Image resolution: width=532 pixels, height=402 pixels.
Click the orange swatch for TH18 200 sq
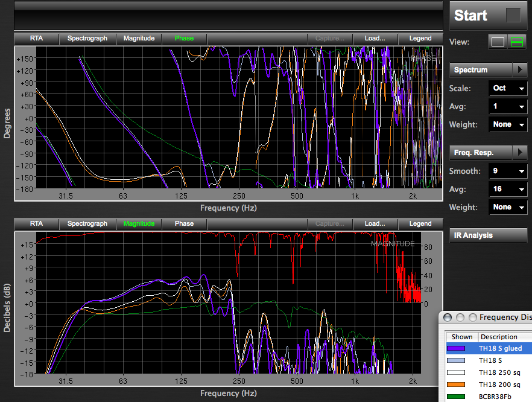tap(455, 384)
